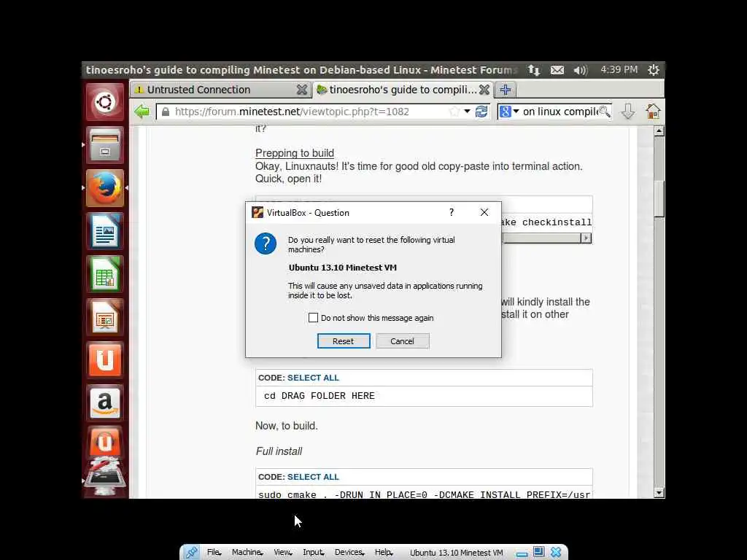Launch LibreOffice Impress from the dock

tap(105, 317)
